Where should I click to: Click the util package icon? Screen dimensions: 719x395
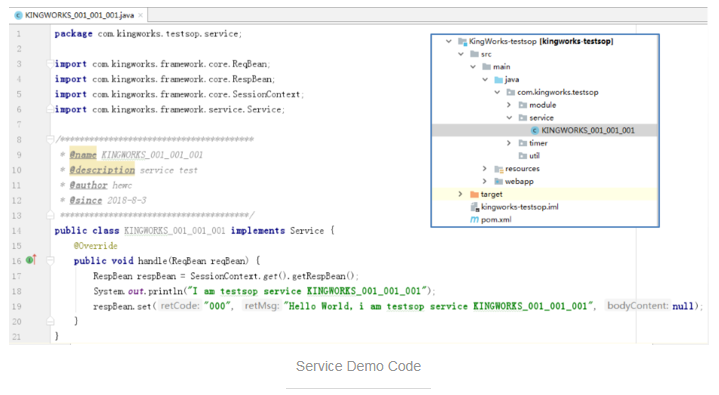click(523, 156)
